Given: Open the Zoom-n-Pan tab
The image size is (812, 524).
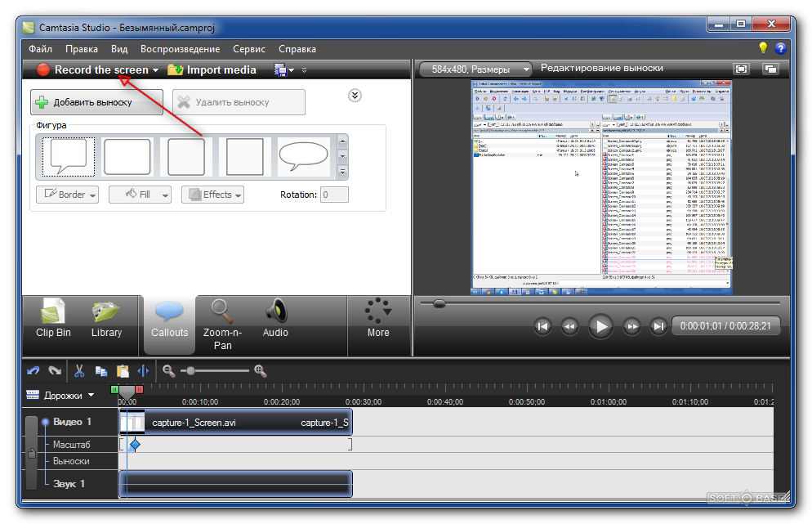Looking at the screenshot, I should [x=223, y=325].
